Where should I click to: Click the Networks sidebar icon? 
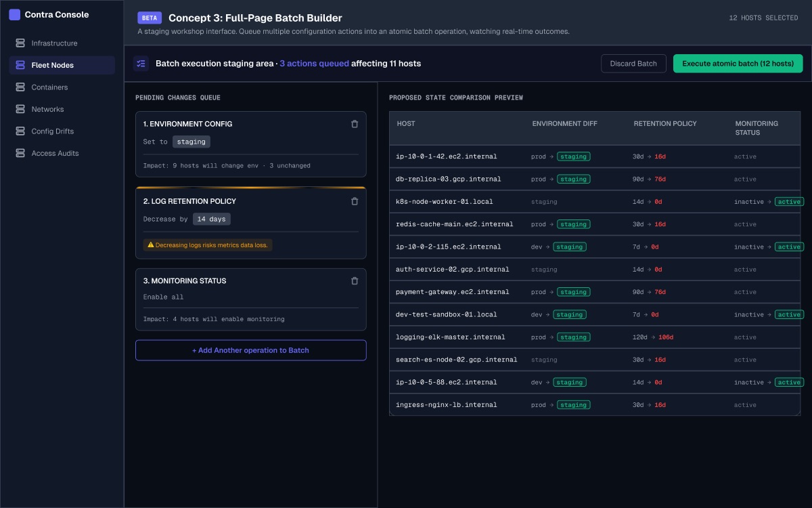tap(19, 109)
